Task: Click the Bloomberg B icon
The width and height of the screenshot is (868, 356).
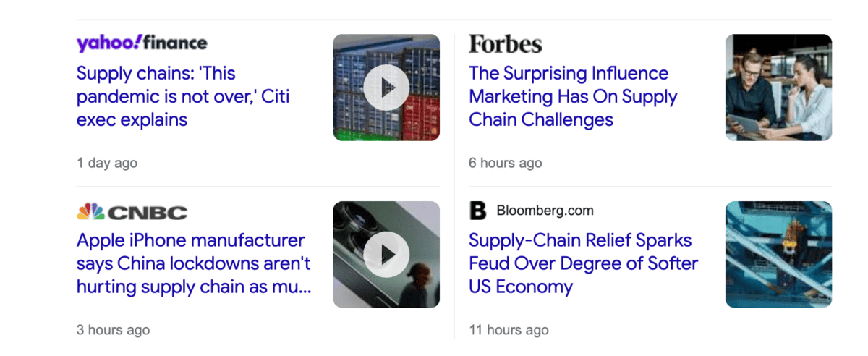Action: click(x=478, y=211)
